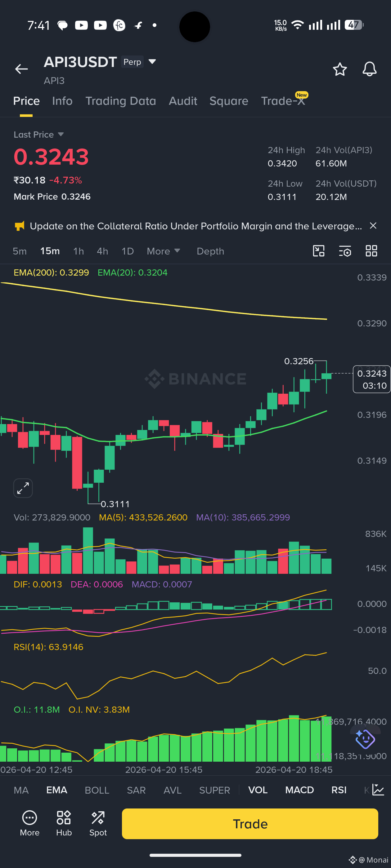
Task: Expand the More timeframes dropdown
Action: click(x=164, y=251)
